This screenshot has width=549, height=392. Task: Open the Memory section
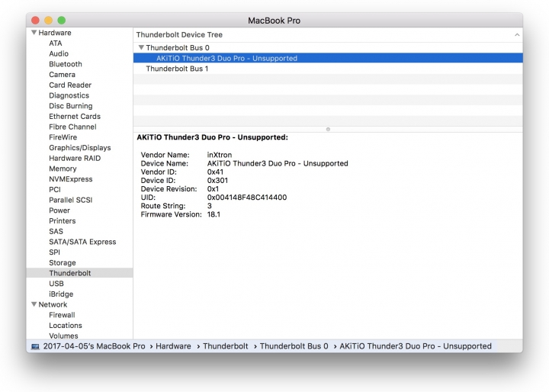[63, 169]
